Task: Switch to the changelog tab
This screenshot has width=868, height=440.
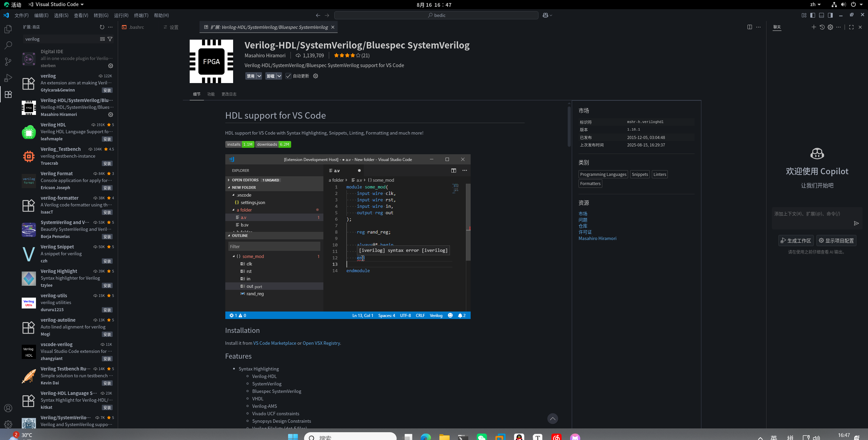Action: (x=229, y=94)
